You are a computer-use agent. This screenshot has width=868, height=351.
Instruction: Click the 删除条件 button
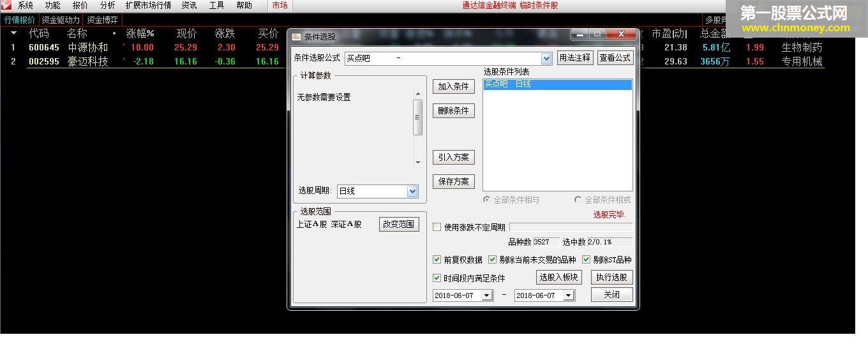coord(453,110)
